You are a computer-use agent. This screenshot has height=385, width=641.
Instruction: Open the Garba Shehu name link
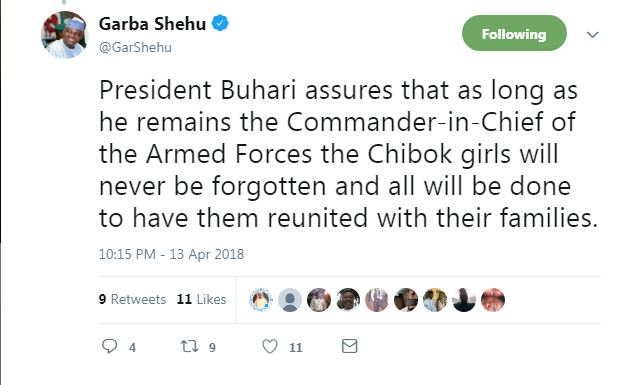(x=152, y=24)
